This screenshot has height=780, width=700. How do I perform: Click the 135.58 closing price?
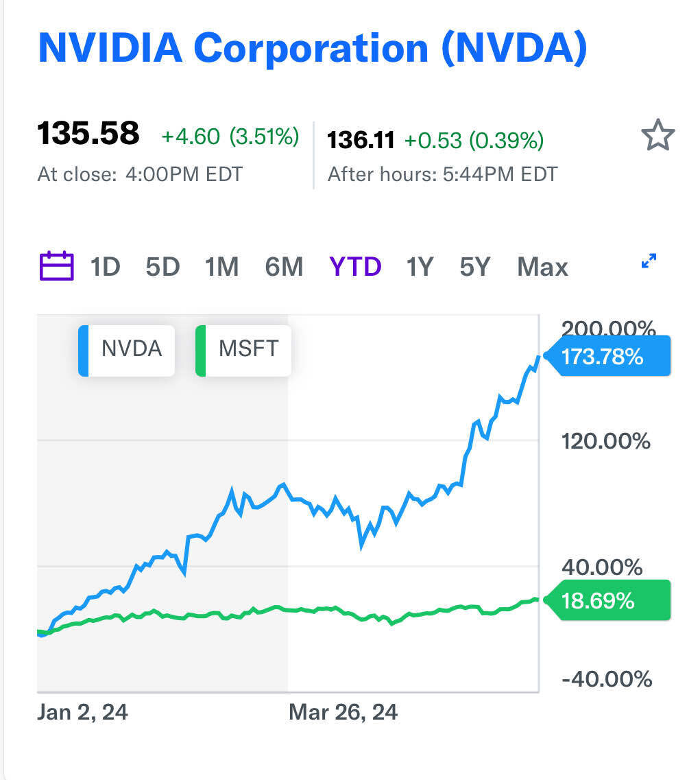[x=88, y=134]
